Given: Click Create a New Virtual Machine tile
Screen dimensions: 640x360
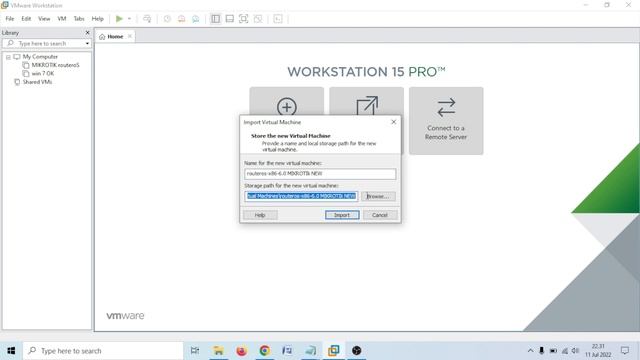Looking at the screenshot, I should tap(287, 102).
